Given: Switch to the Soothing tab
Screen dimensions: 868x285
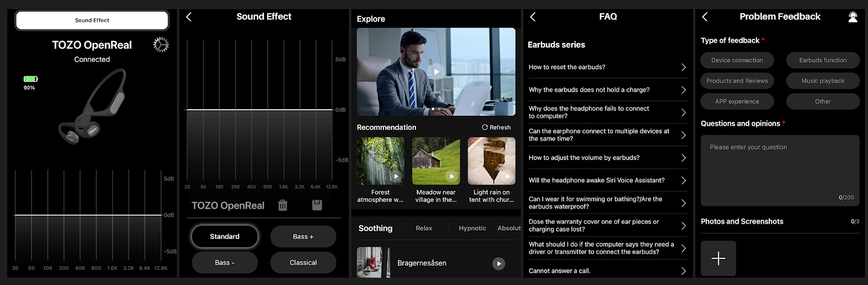Looking at the screenshot, I should pyautogui.click(x=376, y=228).
